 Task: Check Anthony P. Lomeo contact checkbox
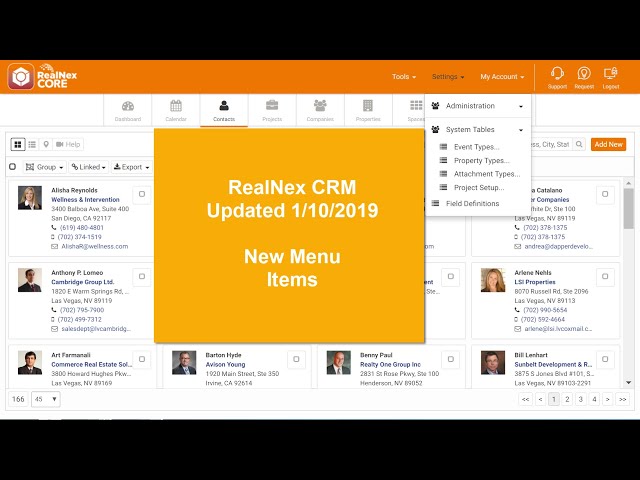142,277
